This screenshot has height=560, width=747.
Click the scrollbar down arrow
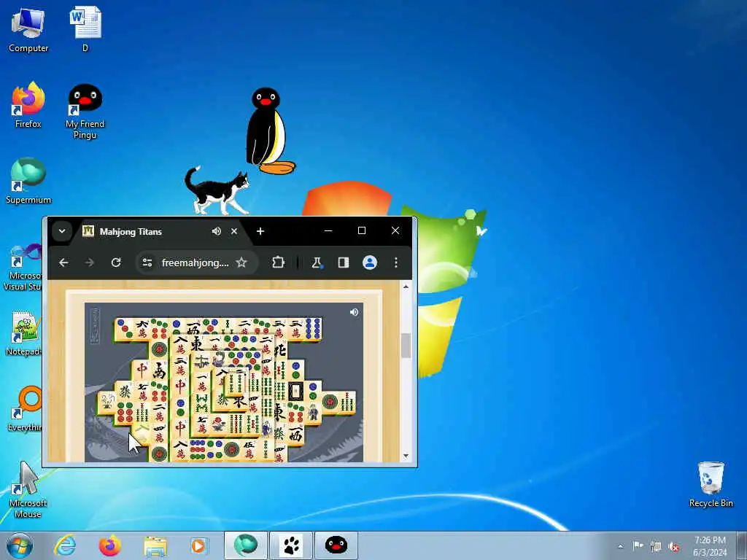[x=406, y=456]
